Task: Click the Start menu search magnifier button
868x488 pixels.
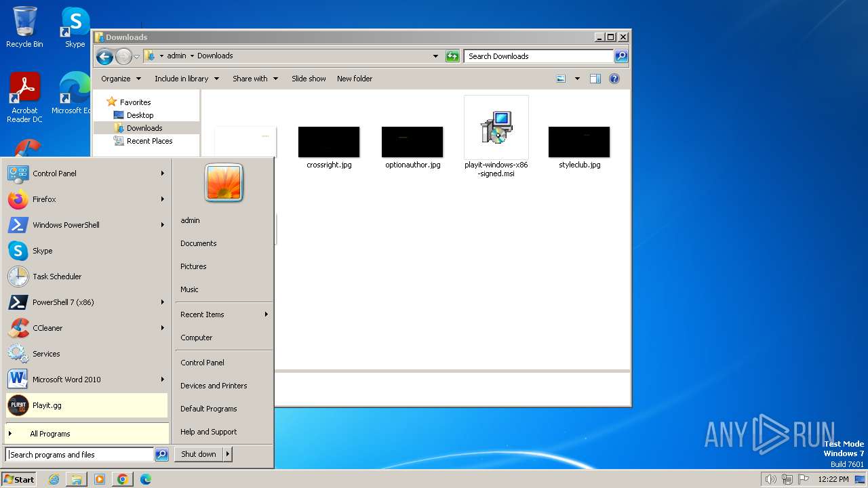Action: click(161, 455)
